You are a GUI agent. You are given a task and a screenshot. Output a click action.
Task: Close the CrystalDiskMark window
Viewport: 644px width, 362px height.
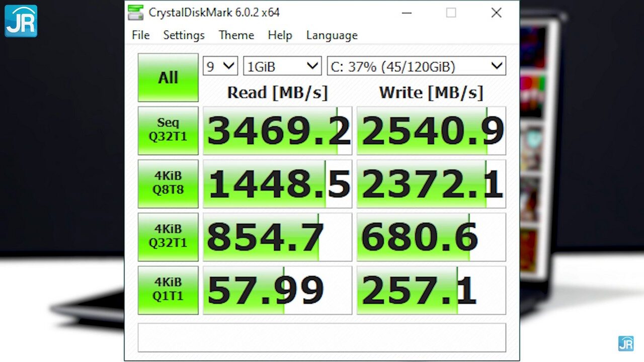(x=497, y=13)
